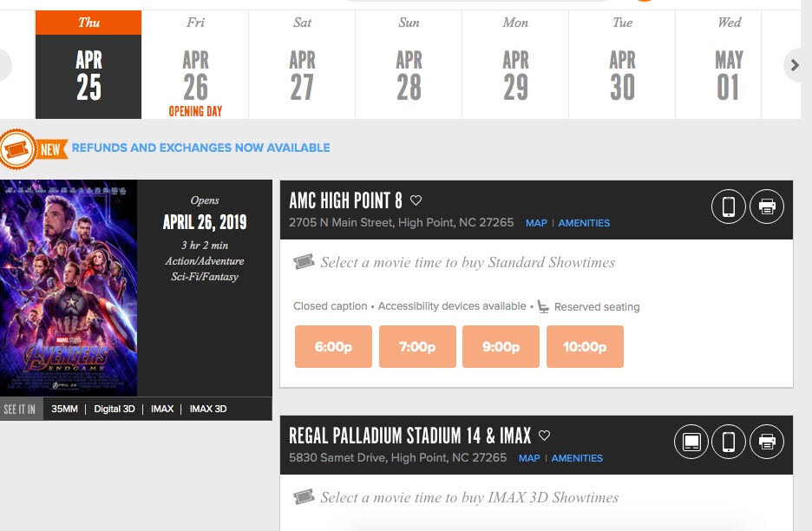Click AMC High Point 8 print icon
The height and width of the screenshot is (531, 812).
coord(767,206)
